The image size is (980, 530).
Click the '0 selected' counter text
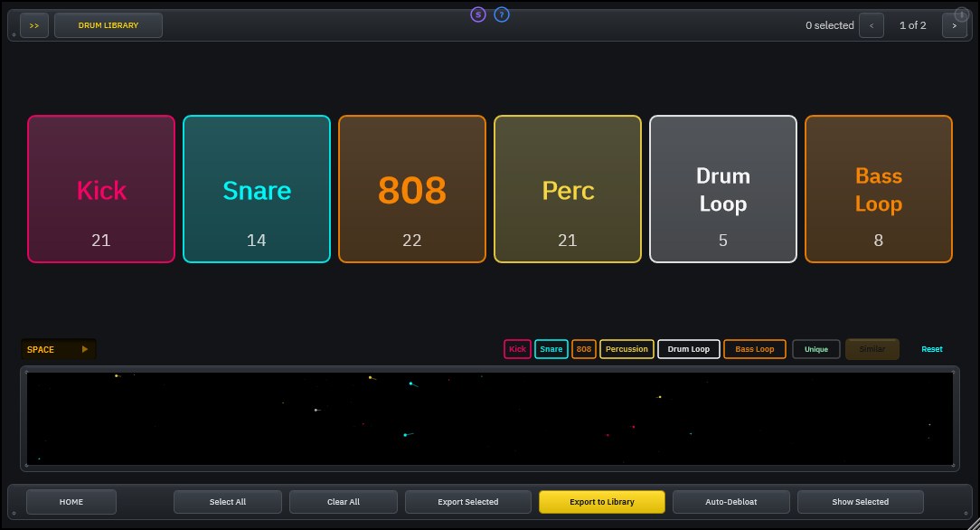tap(829, 25)
